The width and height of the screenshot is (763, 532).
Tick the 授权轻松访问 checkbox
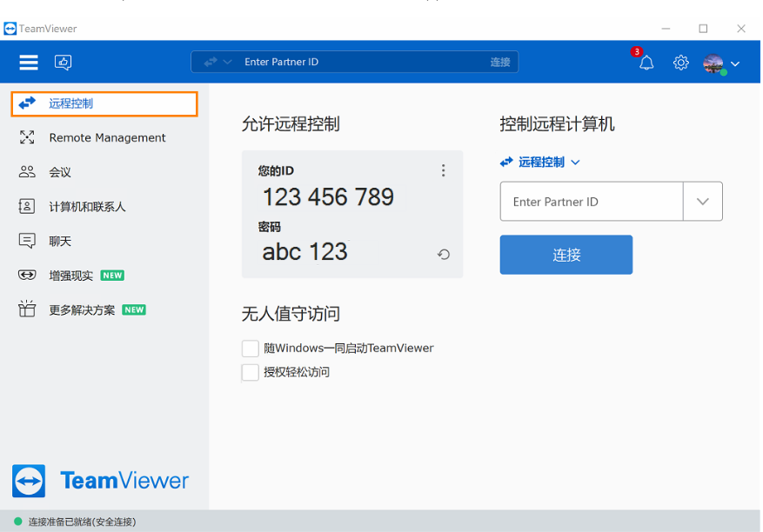[x=250, y=373]
